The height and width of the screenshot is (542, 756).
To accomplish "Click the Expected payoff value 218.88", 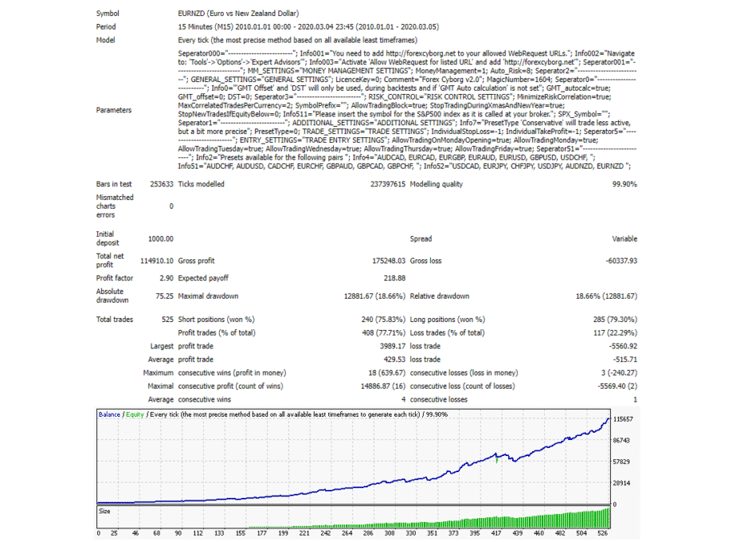I will click(394, 279).
